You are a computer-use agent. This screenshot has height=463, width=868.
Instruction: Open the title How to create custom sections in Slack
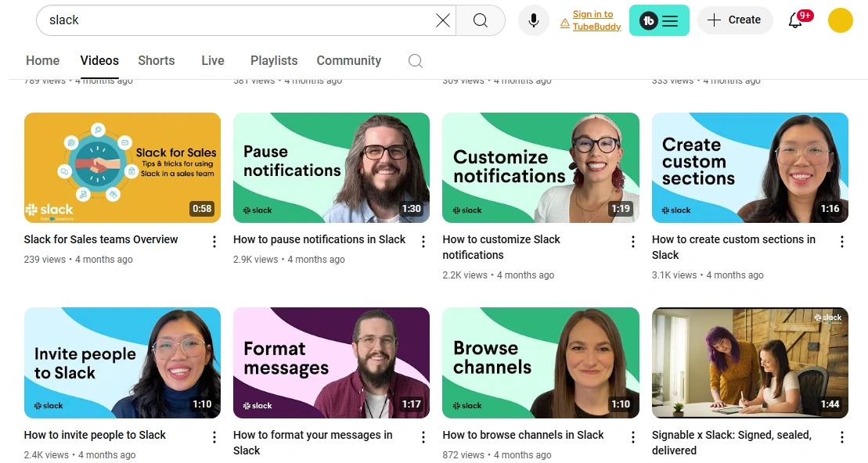(x=733, y=247)
